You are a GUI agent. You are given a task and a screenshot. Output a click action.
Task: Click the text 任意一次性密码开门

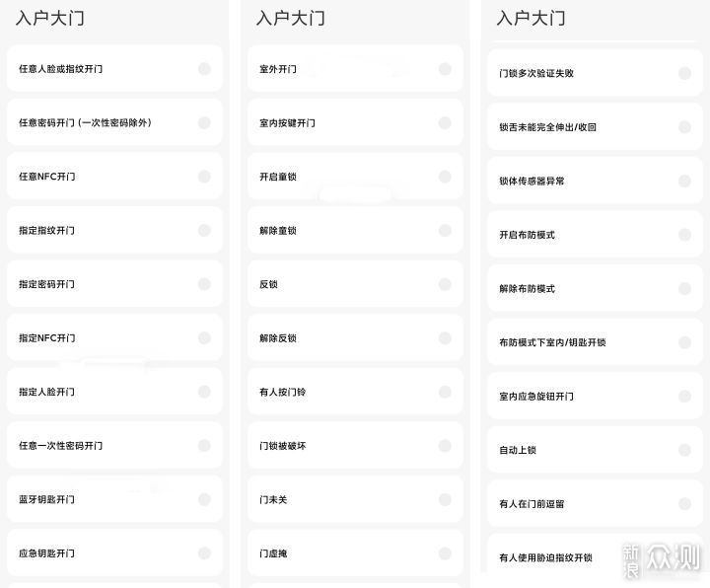[61, 445]
